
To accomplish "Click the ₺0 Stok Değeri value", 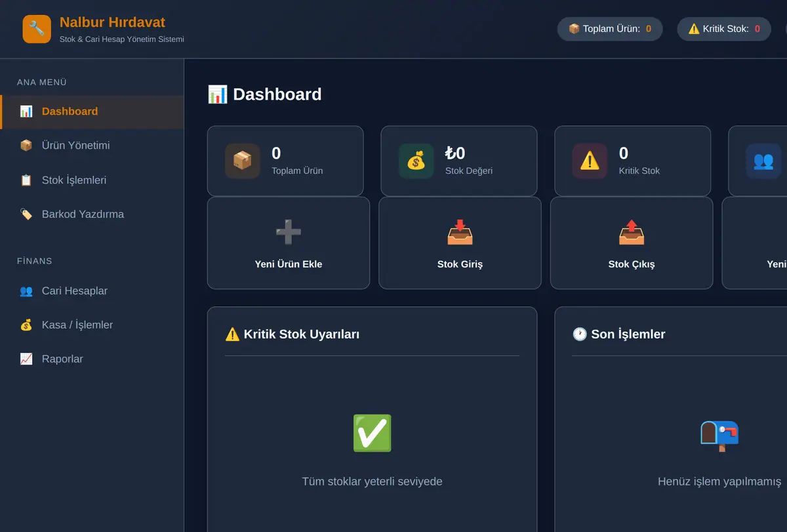I will click(455, 153).
